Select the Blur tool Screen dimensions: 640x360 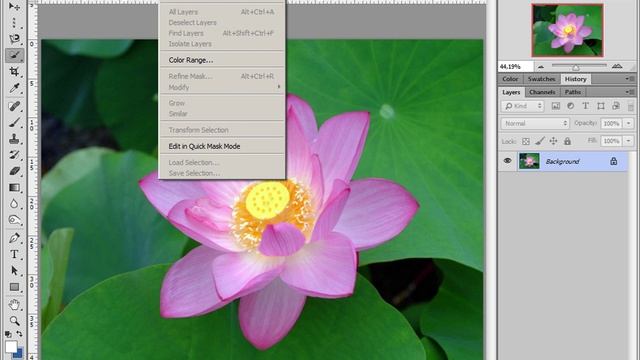tap(14, 204)
